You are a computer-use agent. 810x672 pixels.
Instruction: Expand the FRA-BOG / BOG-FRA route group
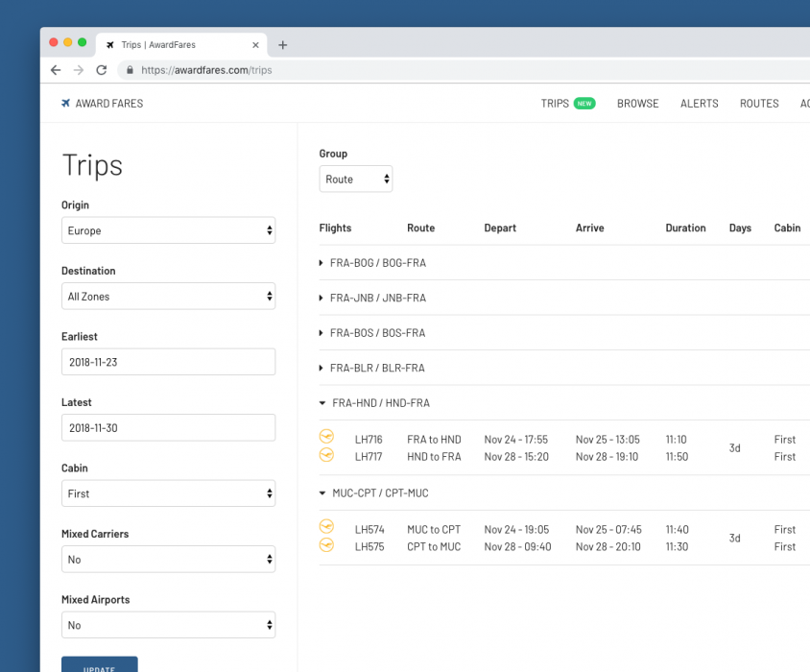click(x=377, y=263)
